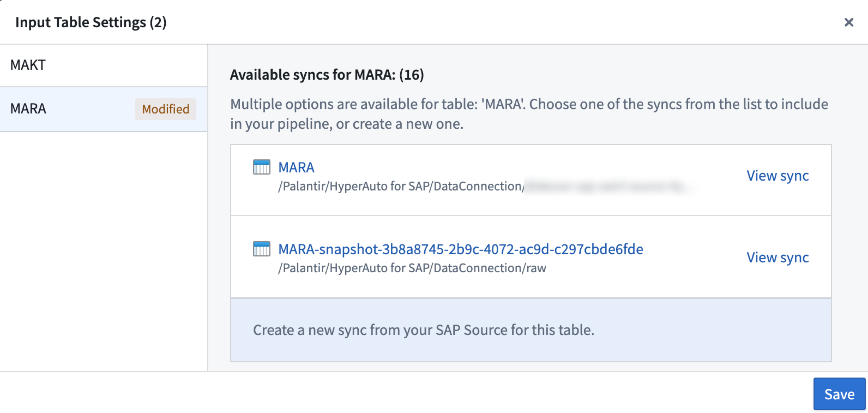Select the MARA table in the sidebar
Viewport: 868px width, 413px height.
point(103,109)
